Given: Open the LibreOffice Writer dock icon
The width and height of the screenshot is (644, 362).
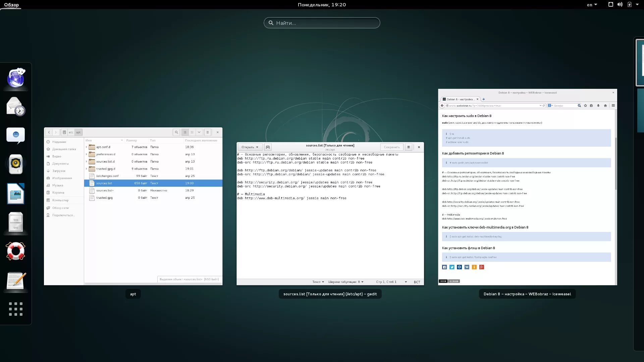Looking at the screenshot, I should (x=16, y=193).
